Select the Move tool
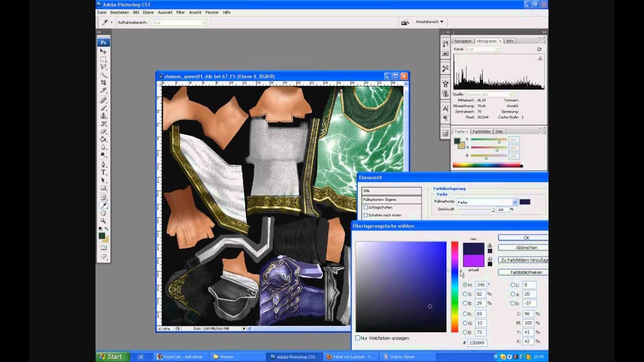Screen dimensions: 644x362 [104, 51]
